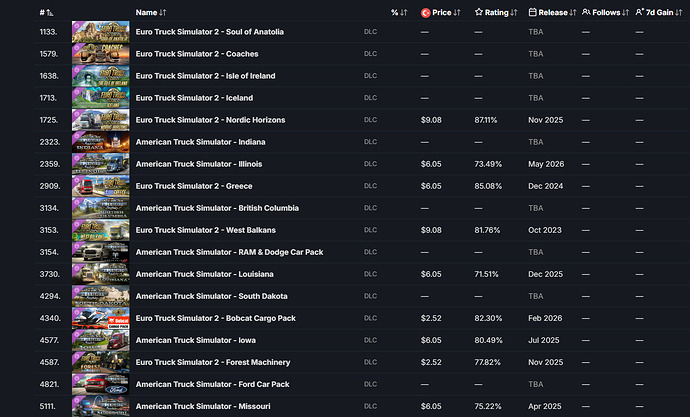
Task: Click the Coaches DLC thumbnail image
Action: click(101, 54)
